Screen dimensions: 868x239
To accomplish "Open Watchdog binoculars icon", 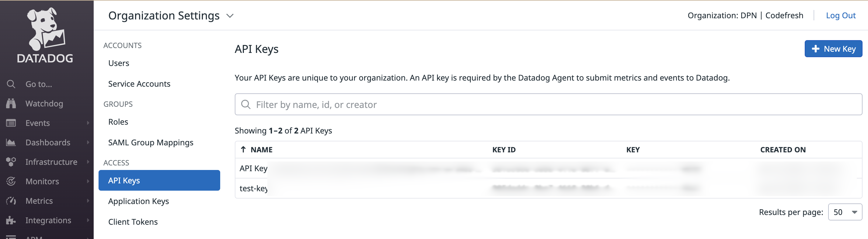I will point(11,103).
